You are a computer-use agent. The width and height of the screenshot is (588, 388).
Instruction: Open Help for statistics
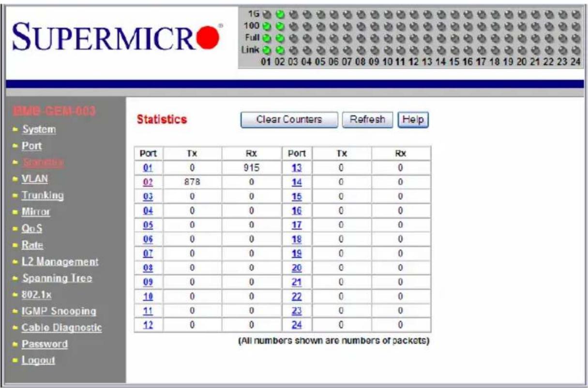click(413, 120)
